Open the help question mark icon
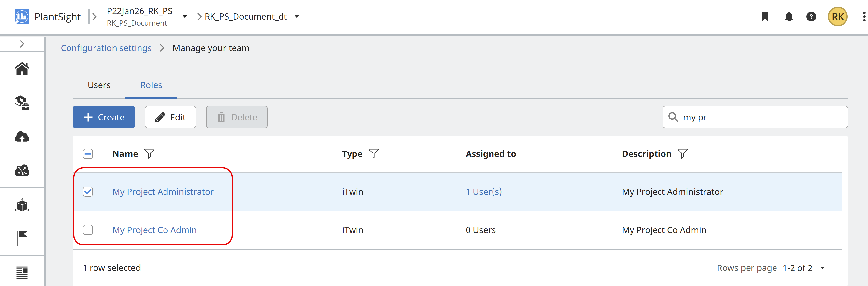The height and width of the screenshot is (286, 868). tap(811, 17)
